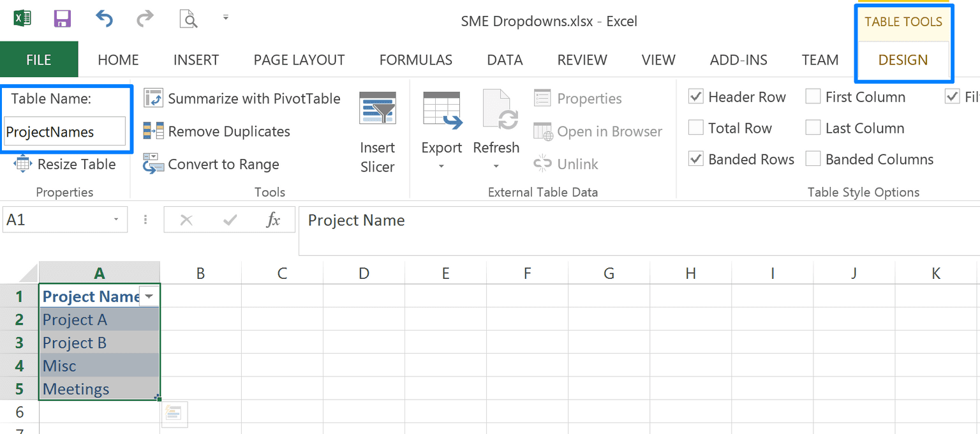Click the Table Name input field
This screenshot has width=980, height=434.
click(x=66, y=131)
